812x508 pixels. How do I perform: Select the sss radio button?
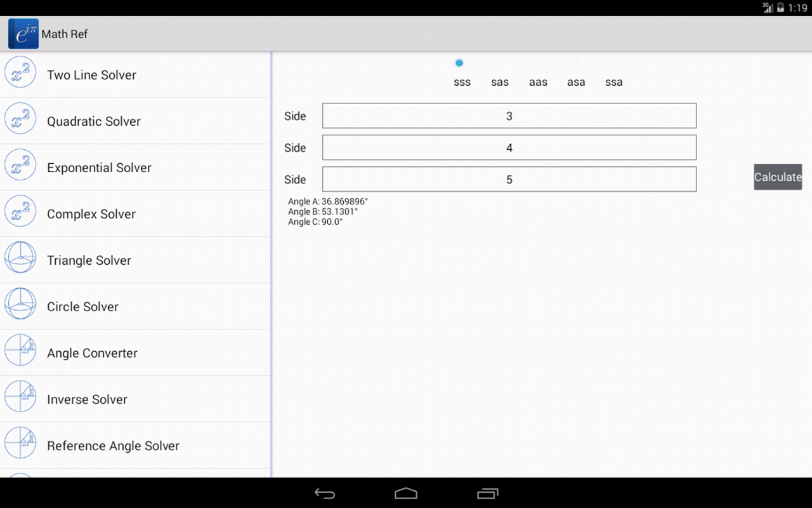[x=459, y=63]
